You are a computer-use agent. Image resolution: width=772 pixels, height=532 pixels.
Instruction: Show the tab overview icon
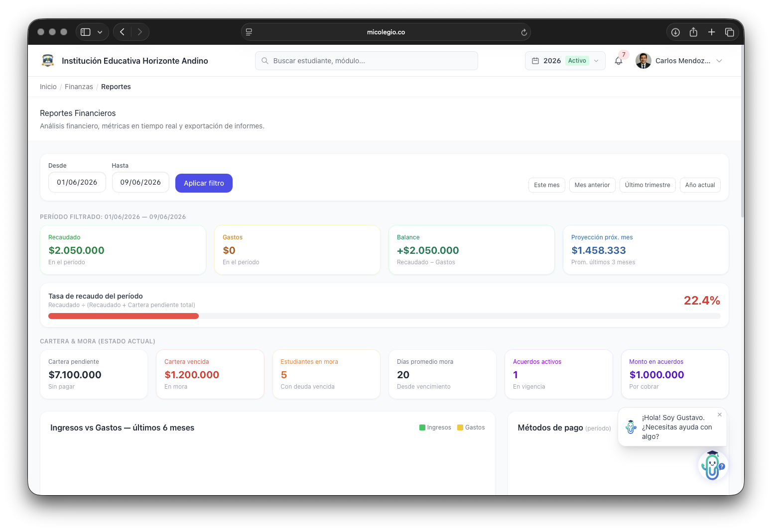730,32
